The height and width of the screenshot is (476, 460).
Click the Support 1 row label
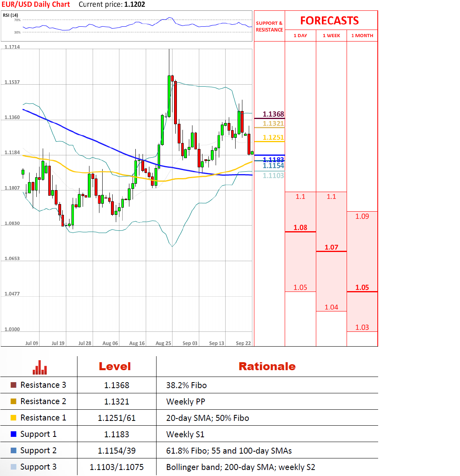point(38,434)
